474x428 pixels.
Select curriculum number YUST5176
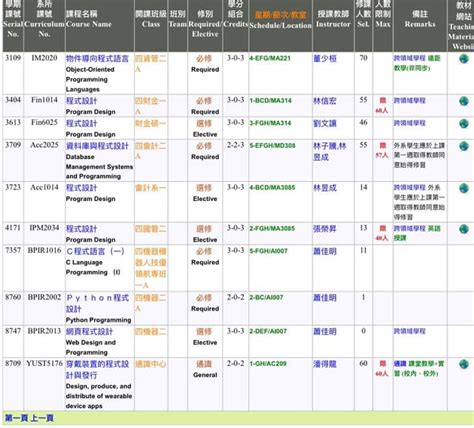[44, 363]
